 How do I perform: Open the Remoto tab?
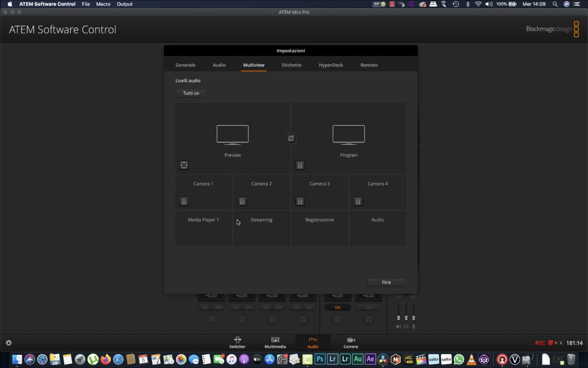pos(369,65)
